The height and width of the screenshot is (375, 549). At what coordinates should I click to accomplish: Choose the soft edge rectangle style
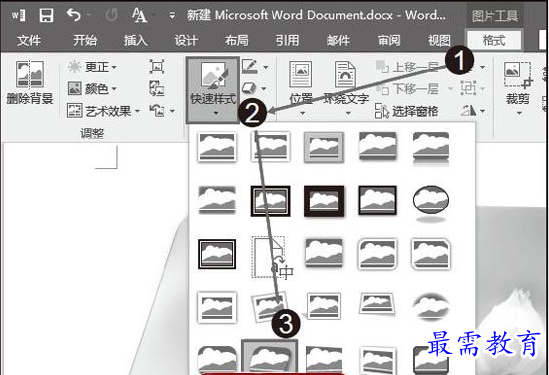point(217,200)
